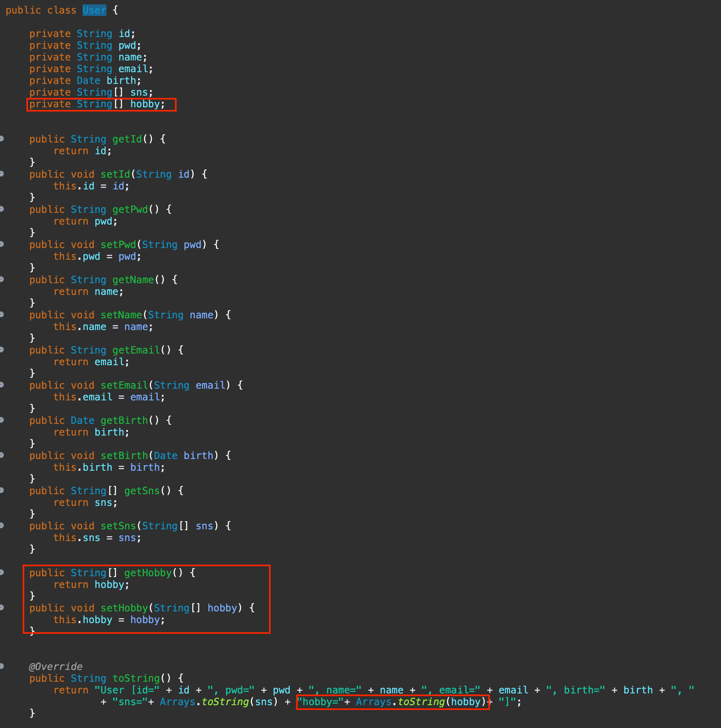Collapse the setId method fold marker
The height and width of the screenshot is (728, 721).
point(2,174)
